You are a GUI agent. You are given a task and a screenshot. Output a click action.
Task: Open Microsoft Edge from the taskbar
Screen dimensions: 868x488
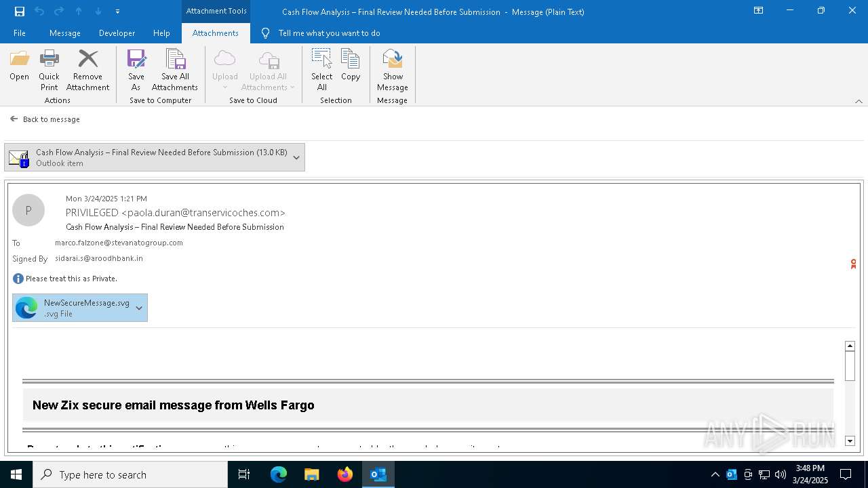279,474
